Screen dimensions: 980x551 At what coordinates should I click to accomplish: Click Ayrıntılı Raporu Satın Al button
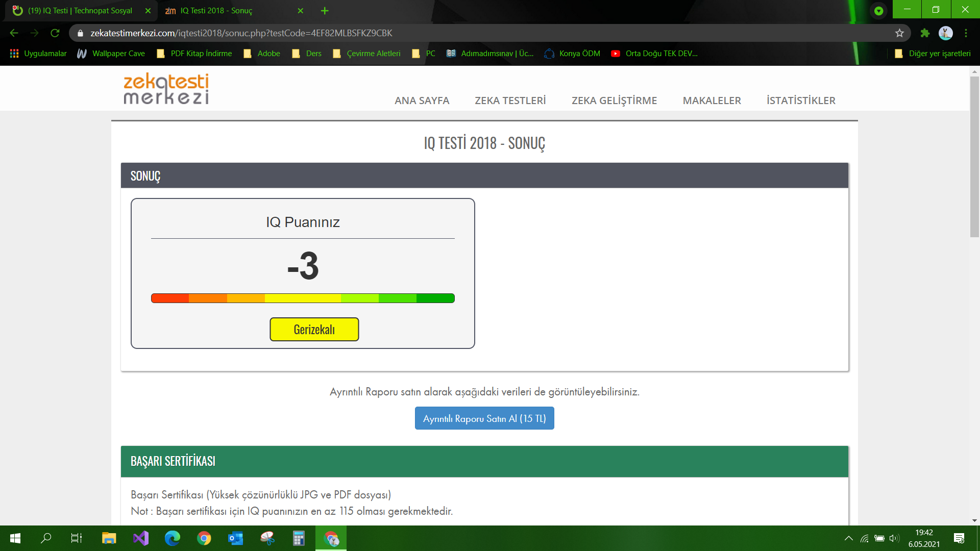[484, 418]
